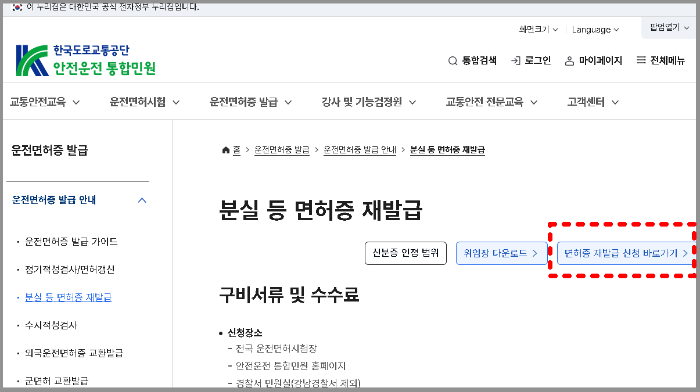Click the 신분증 인정 범위 button
This screenshot has height=392, width=700.
pos(406,253)
